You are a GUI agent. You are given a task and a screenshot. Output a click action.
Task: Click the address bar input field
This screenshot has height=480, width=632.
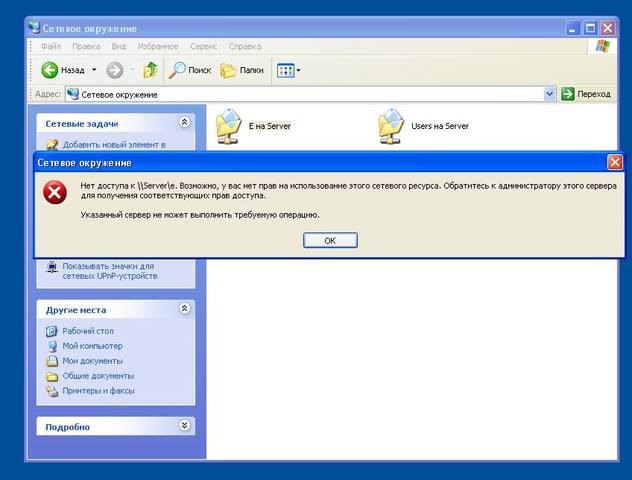tap(300, 94)
